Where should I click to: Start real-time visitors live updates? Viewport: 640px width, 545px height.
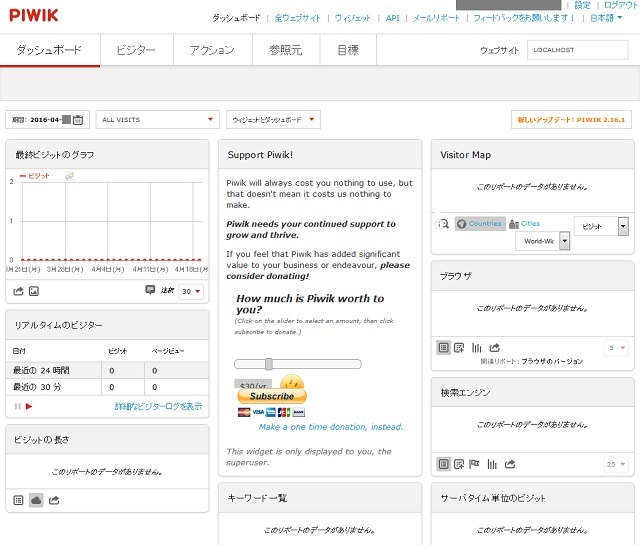coord(29,406)
